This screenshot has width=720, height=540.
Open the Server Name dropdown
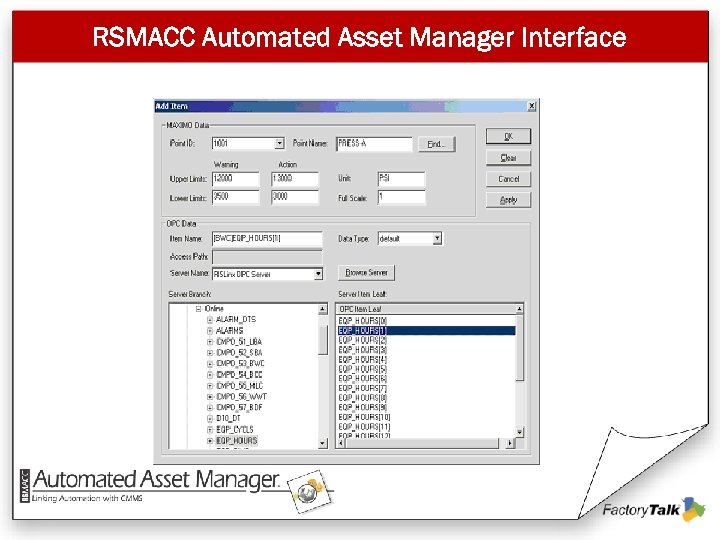(318, 274)
